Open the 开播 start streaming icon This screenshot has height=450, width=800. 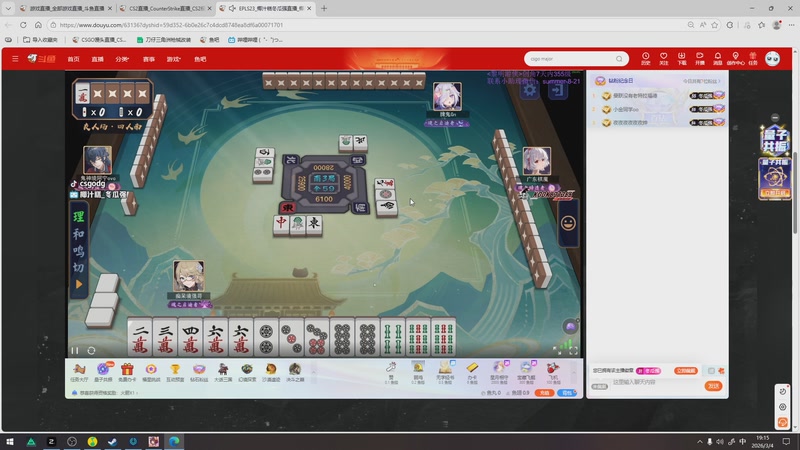tap(699, 59)
